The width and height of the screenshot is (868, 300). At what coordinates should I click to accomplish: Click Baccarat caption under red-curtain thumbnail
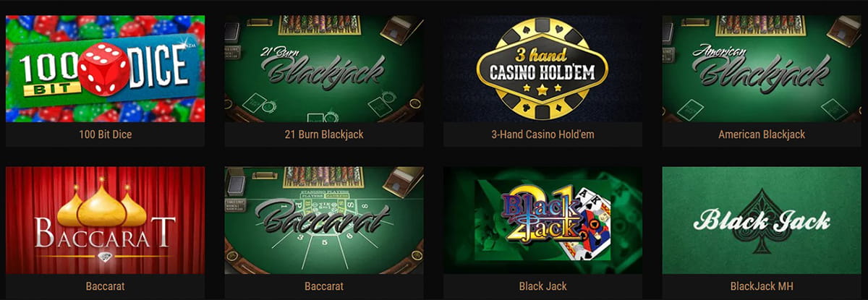[x=105, y=286]
